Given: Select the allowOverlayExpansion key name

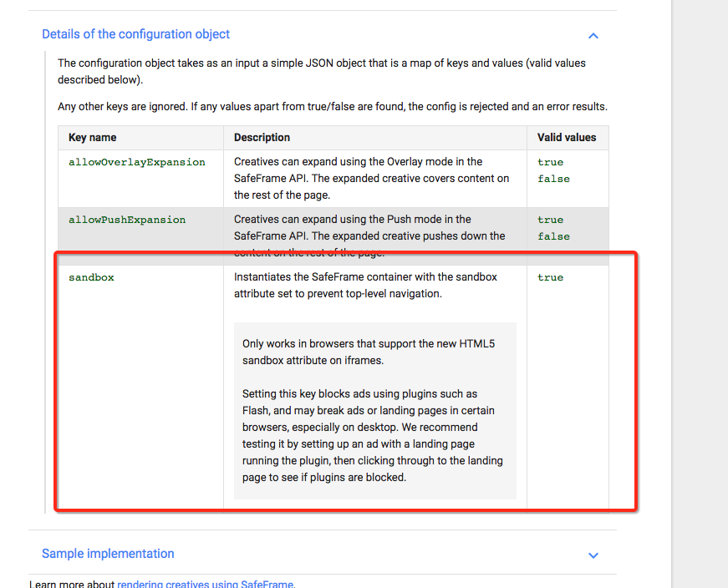Looking at the screenshot, I should pos(137,162).
